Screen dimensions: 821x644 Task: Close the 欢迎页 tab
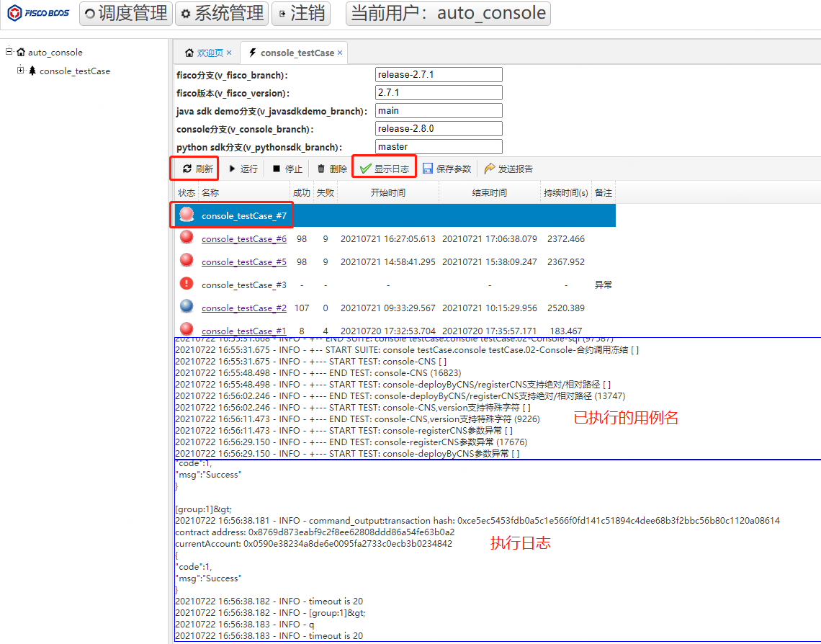(x=229, y=53)
